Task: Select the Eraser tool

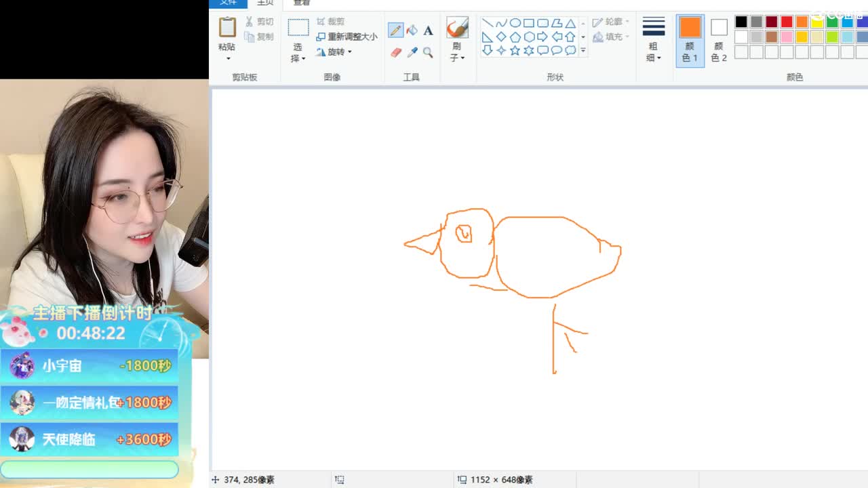Action: pyautogui.click(x=396, y=52)
